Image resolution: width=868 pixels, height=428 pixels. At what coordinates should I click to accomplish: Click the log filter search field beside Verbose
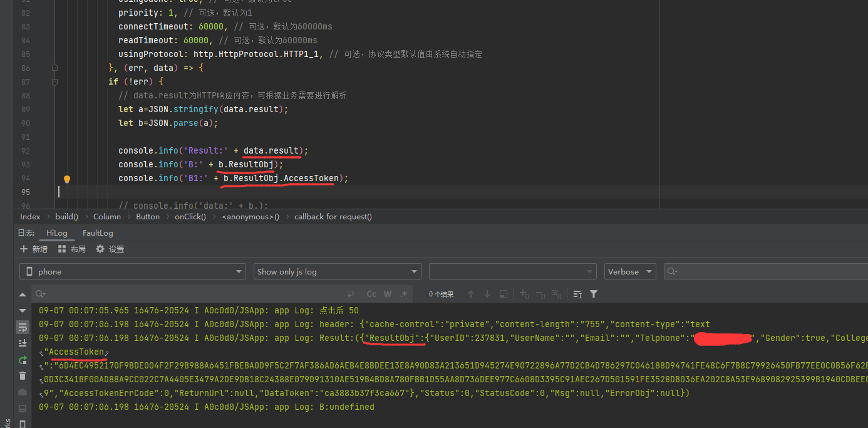[766, 271]
